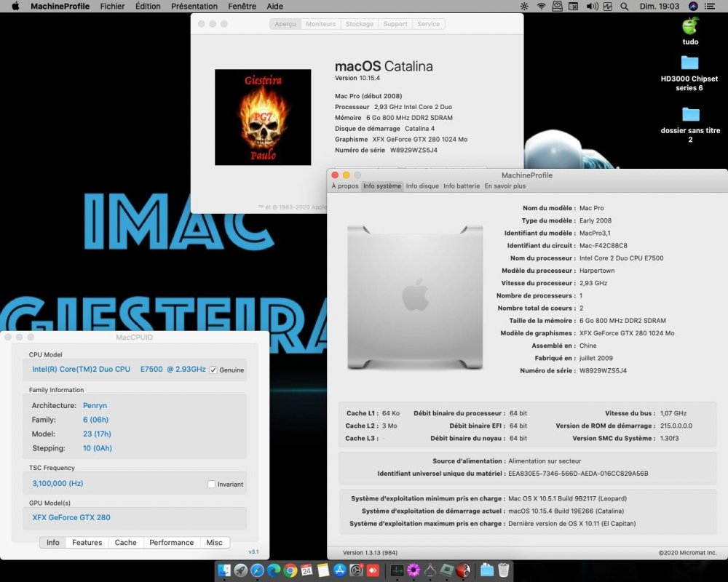Image resolution: width=728 pixels, height=582 pixels.
Task: Select Support tab in About This Mac
Action: click(x=395, y=24)
